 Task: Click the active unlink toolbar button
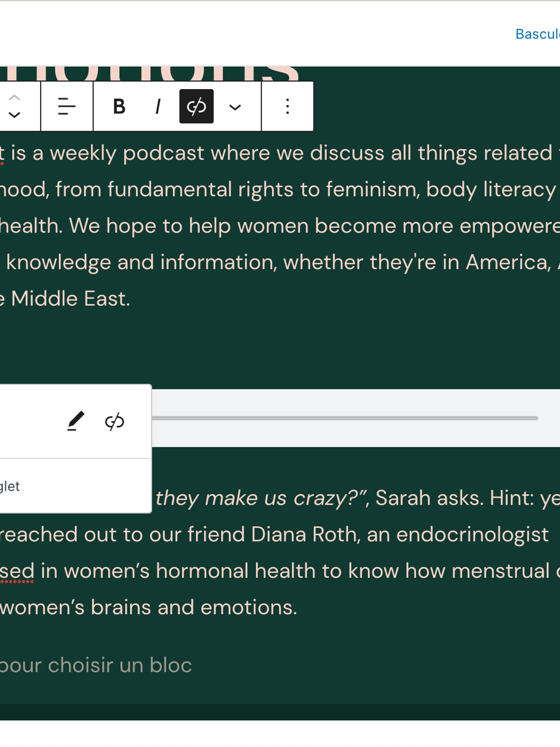[196, 107]
